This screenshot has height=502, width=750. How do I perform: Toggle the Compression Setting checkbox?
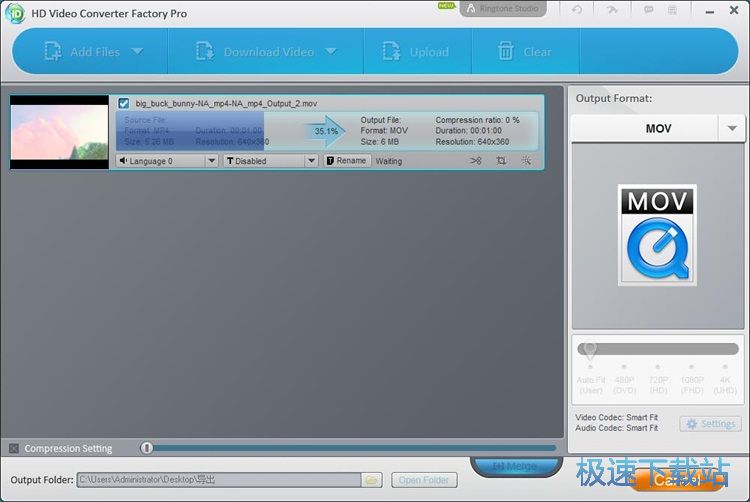point(14,448)
